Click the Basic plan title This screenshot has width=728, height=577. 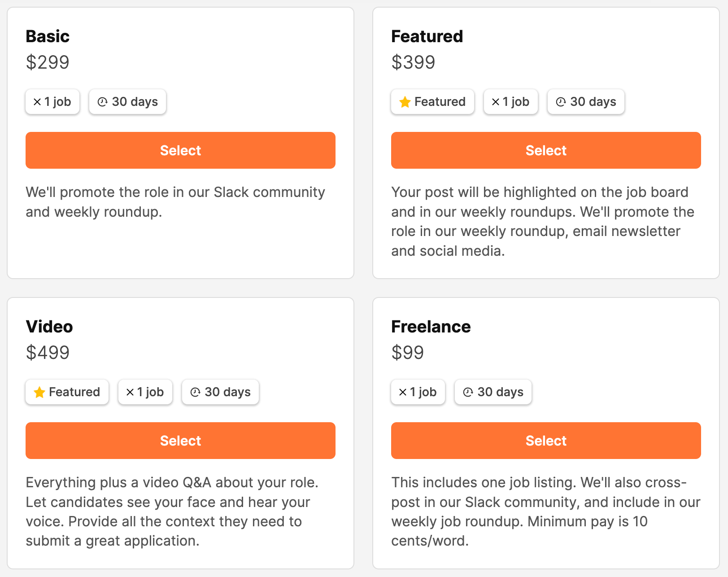[48, 36]
